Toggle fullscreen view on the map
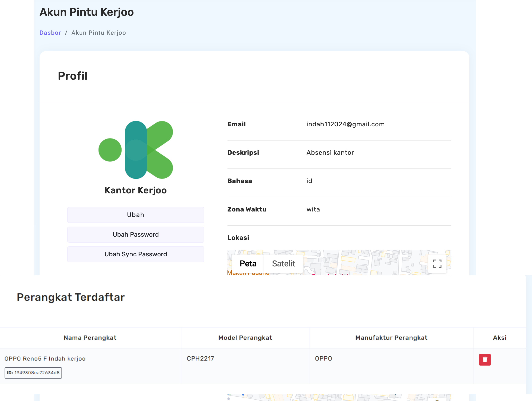Viewport: 532px width, 401px height. (x=437, y=263)
